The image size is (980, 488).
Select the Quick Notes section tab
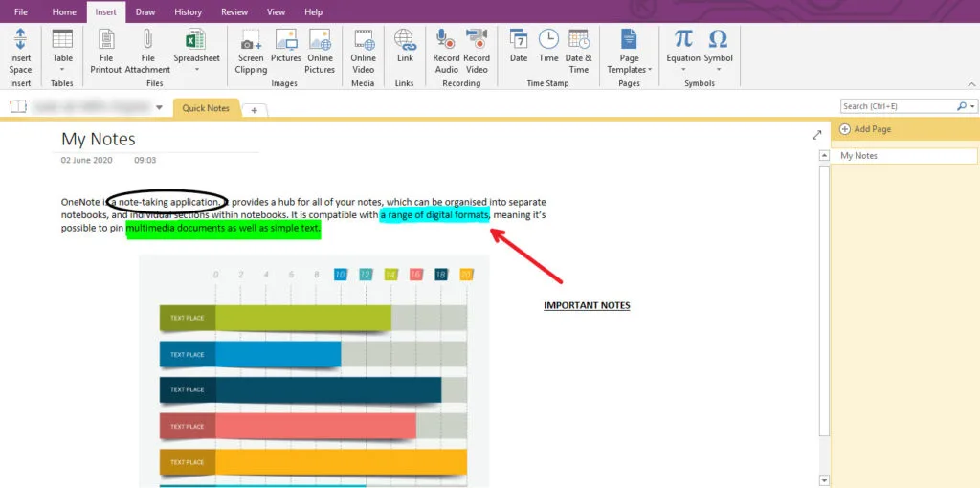[x=207, y=108]
